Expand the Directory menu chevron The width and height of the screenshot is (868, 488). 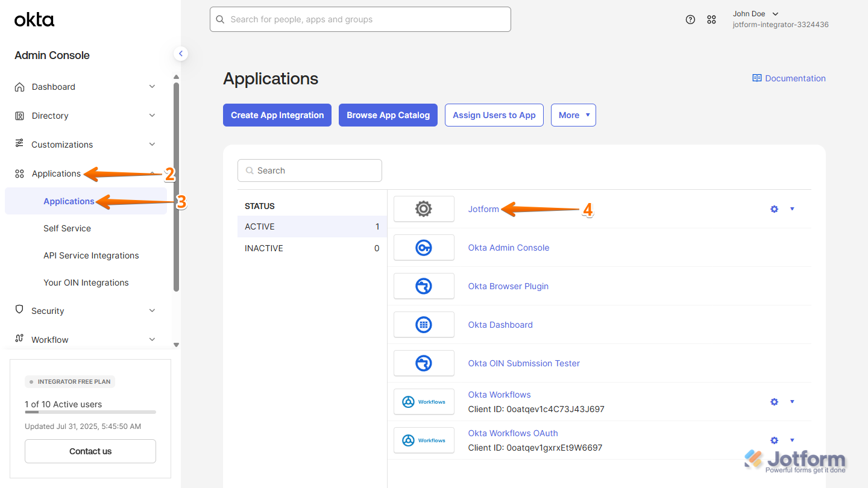[152, 116]
